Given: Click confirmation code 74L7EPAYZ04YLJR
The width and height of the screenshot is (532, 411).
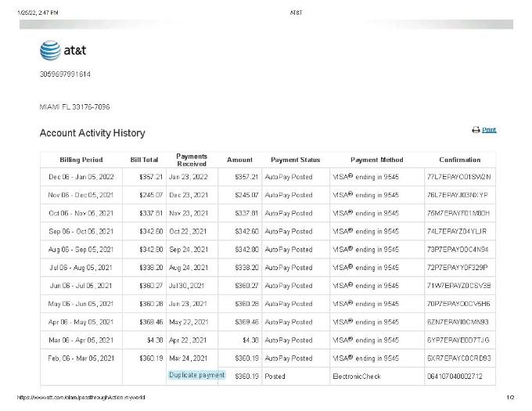Looking at the screenshot, I should click(x=457, y=232).
